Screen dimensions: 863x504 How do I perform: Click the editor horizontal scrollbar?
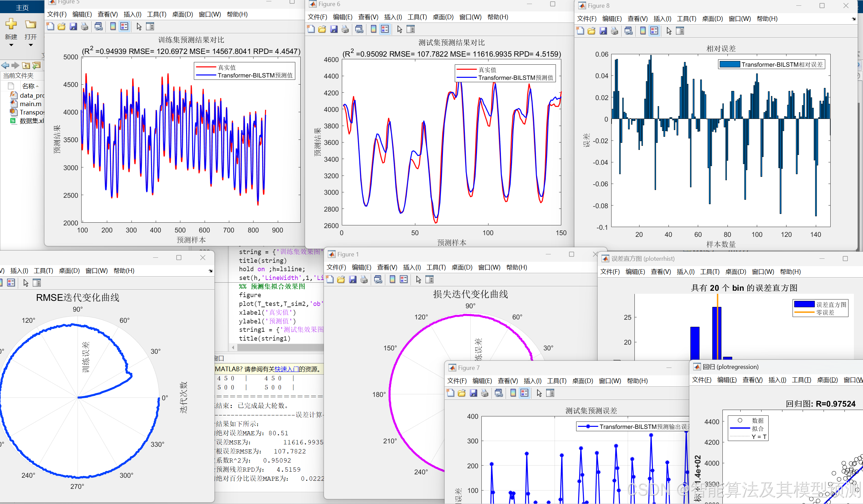point(279,347)
